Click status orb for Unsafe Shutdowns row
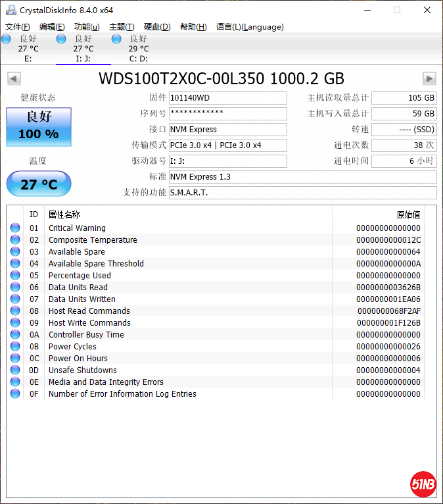 pyautogui.click(x=15, y=370)
